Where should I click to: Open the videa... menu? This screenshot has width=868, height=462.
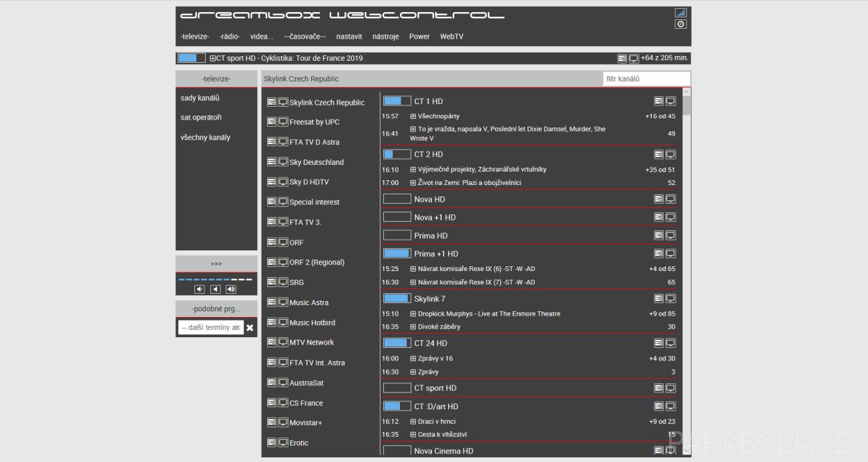click(262, 37)
